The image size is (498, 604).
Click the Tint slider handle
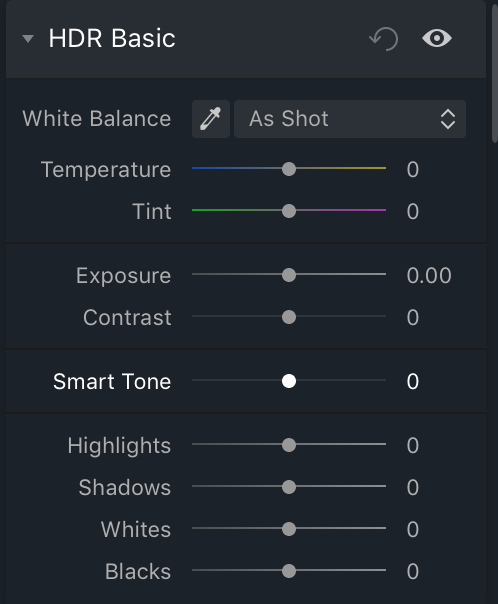point(289,211)
